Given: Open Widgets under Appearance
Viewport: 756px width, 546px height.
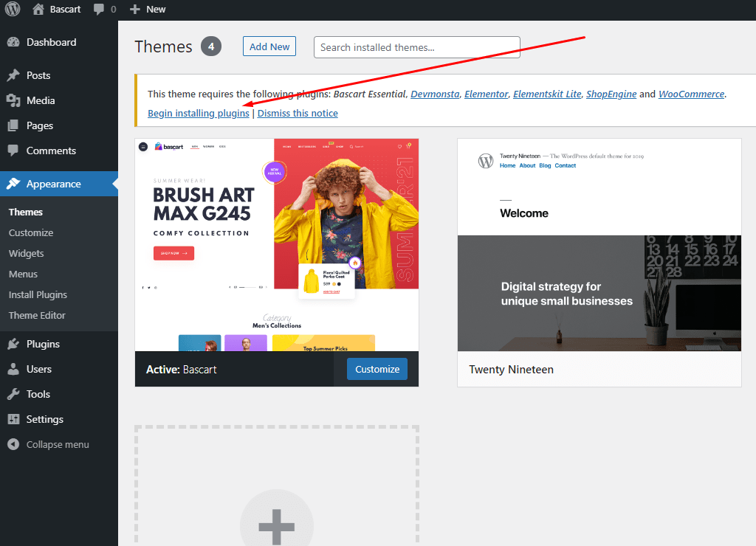Looking at the screenshot, I should click(x=26, y=254).
